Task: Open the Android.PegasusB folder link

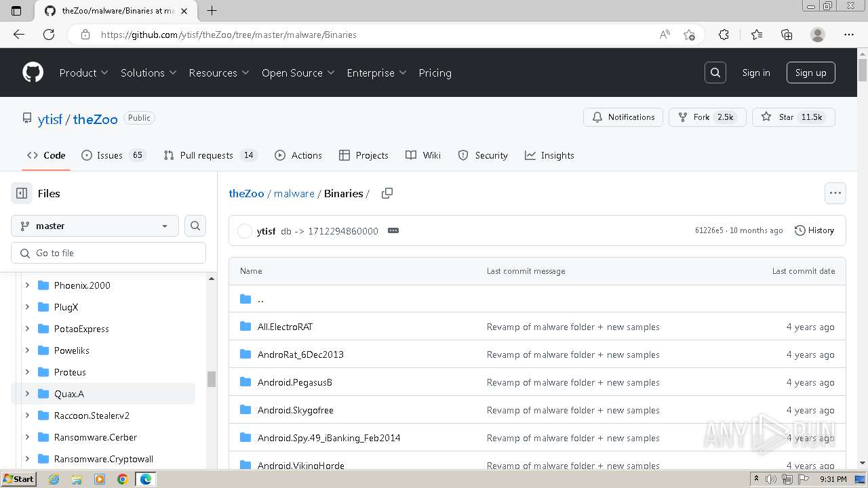Action: (295, 382)
